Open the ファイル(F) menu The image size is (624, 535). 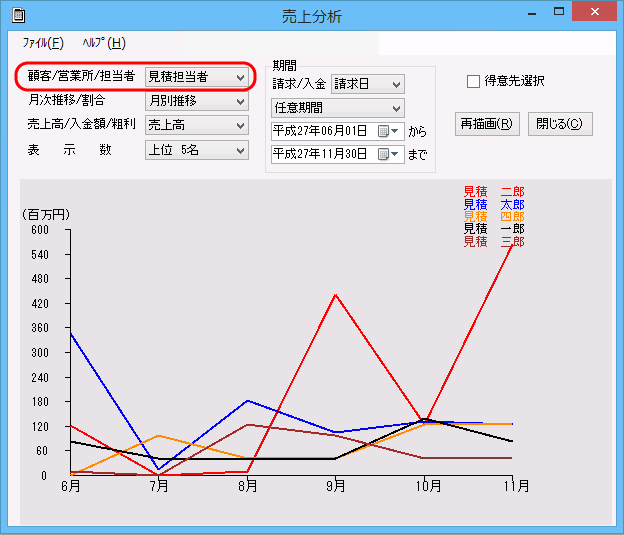pyautogui.click(x=43, y=43)
